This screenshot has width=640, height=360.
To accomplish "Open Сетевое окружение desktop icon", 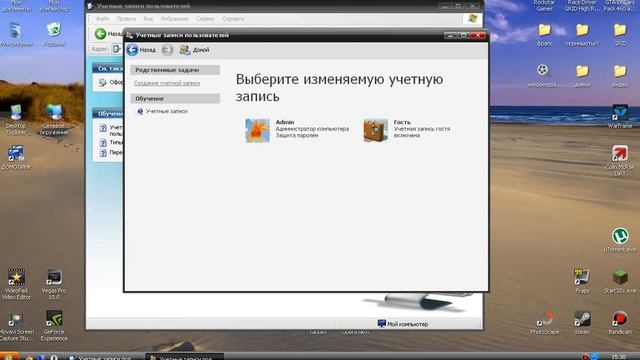I will [x=53, y=112].
